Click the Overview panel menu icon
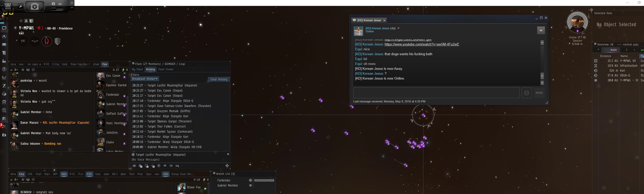 (x=595, y=44)
